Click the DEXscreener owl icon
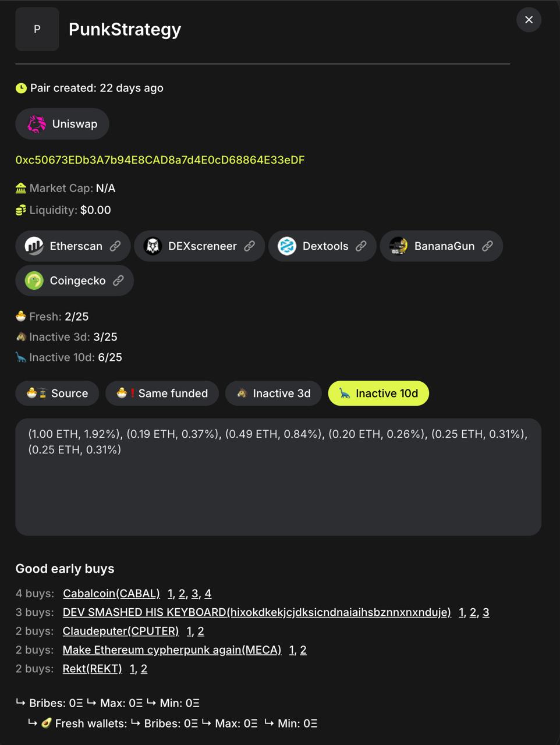The image size is (560, 745). pos(153,246)
